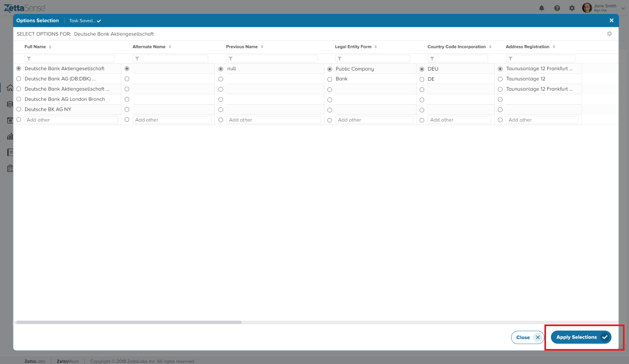Click the Country Code Incorporation column header
629x364 pixels.
point(456,47)
